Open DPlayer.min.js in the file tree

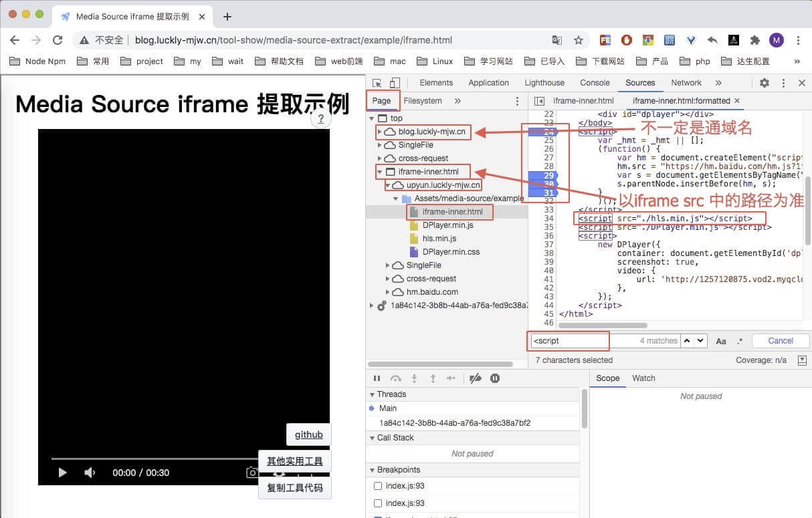[x=447, y=225]
